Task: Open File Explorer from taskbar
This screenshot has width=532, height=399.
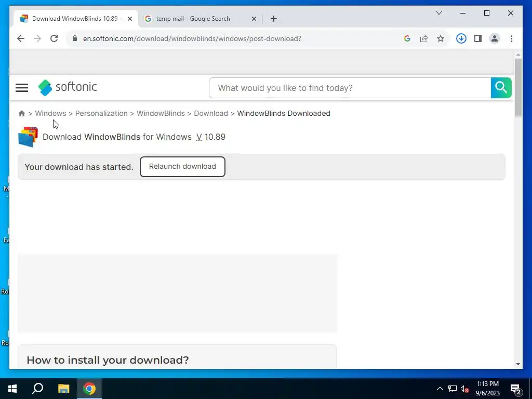Action: point(63,389)
